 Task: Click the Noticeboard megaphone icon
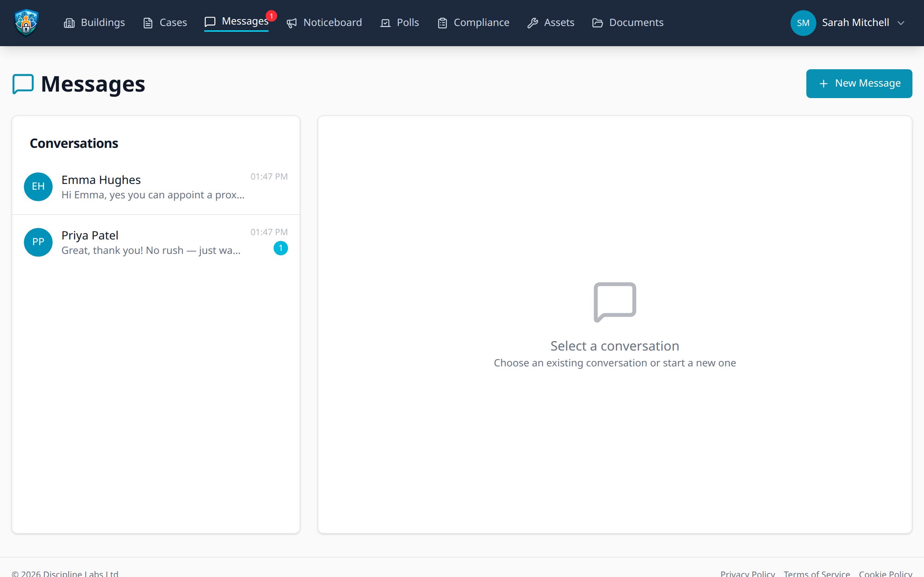coord(292,23)
